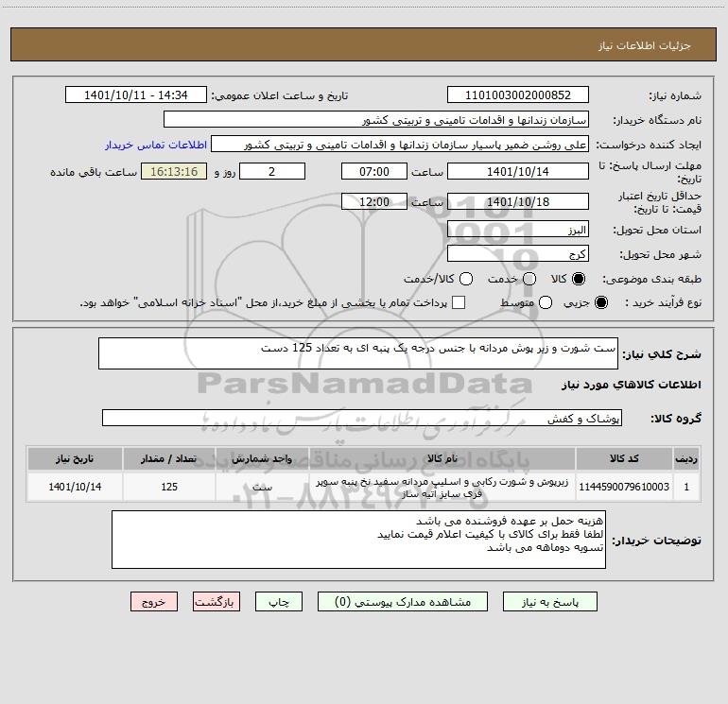Click the remaining days field showing 2

pos(272,171)
